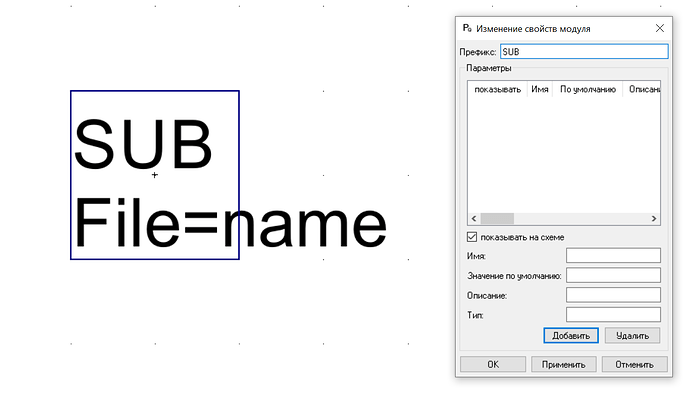The height and width of the screenshot is (398, 690).
Task: Focus the Имя text field
Action: (x=613, y=255)
